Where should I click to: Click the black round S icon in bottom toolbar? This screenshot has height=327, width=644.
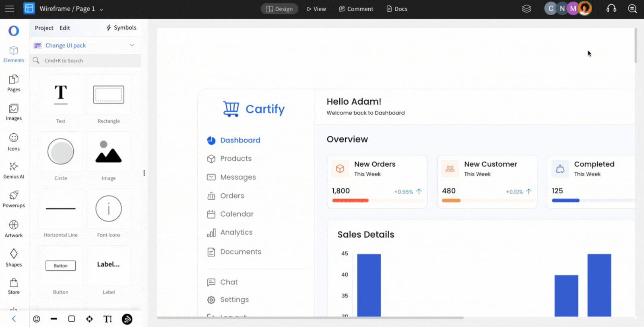coord(127,319)
